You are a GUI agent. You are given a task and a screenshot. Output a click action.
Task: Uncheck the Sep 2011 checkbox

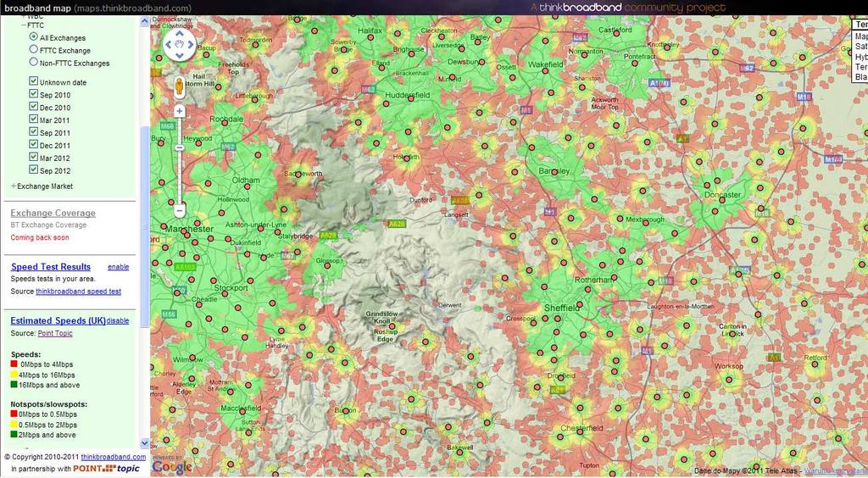pos(34,132)
